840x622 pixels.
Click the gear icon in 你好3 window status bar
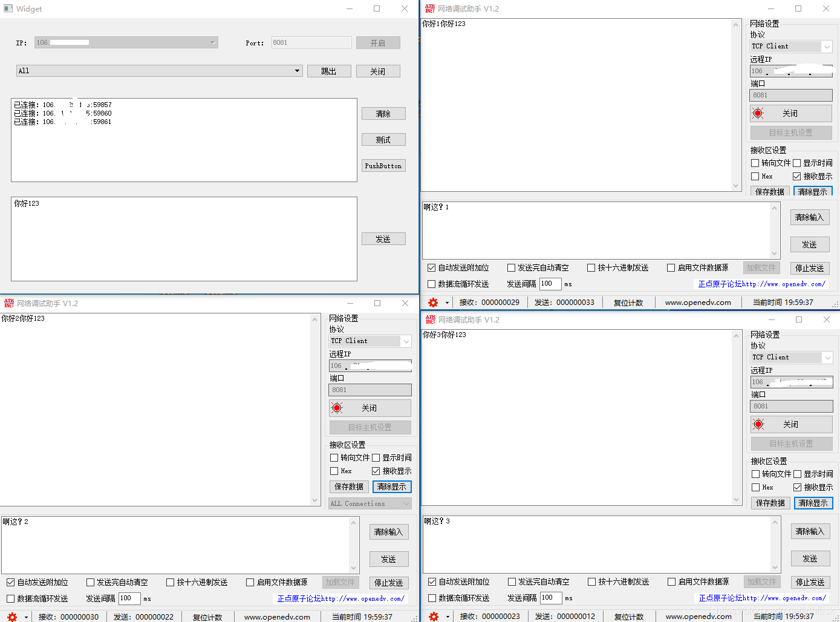click(x=434, y=617)
